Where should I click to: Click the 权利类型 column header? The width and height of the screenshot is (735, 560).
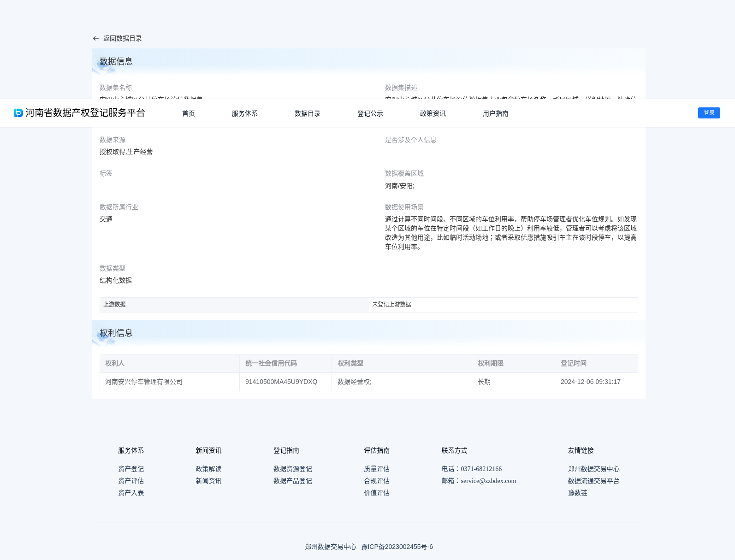click(402, 363)
